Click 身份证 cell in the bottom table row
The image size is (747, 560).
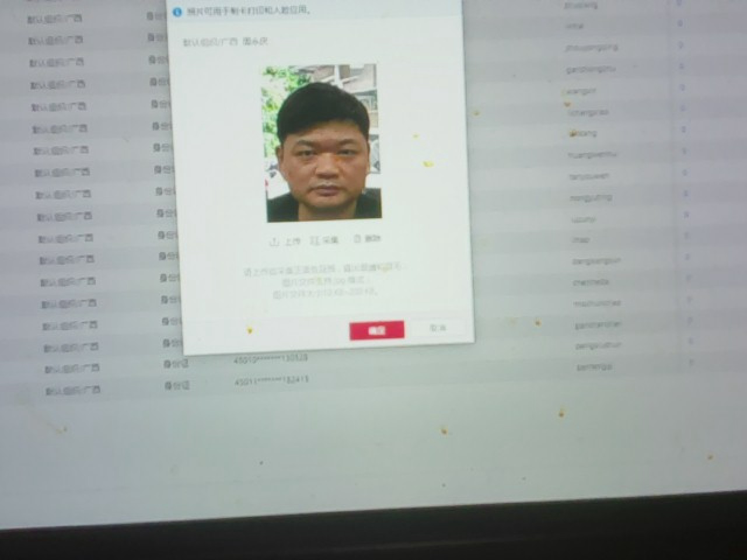pyautogui.click(x=177, y=386)
